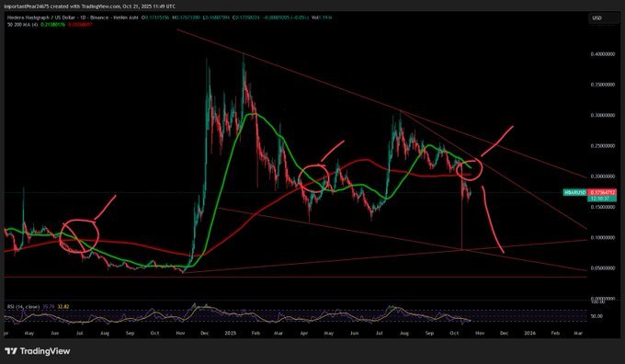This screenshot has width=625, height=364.
Task: Click the 50.00 level on RSI axis
Action: (597, 316)
